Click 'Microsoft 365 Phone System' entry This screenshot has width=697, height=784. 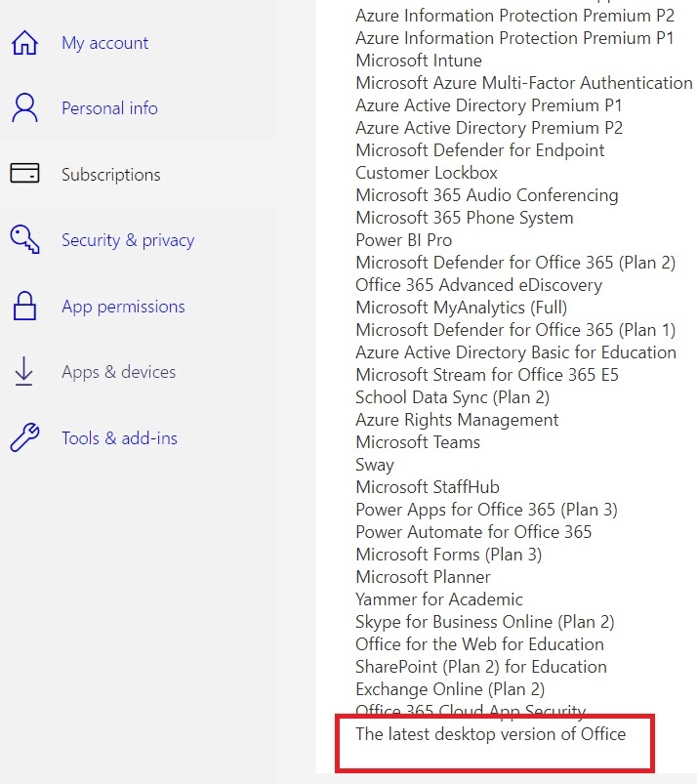pos(464,218)
